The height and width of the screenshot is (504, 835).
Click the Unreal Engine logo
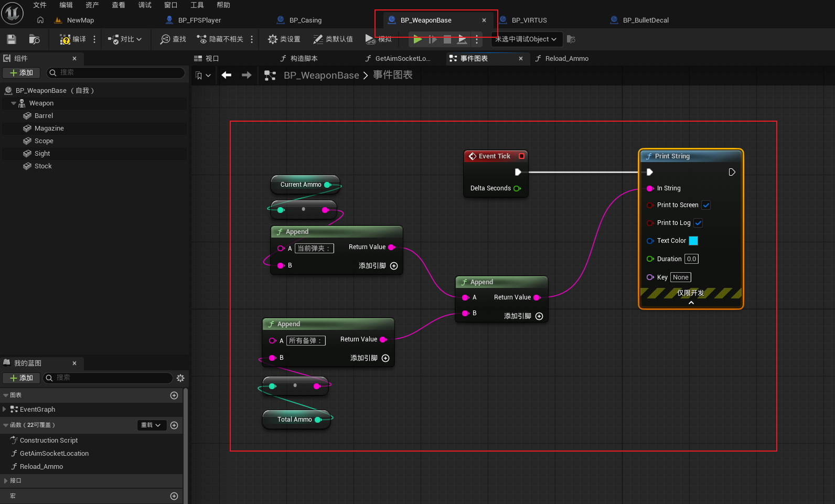(13, 14)
